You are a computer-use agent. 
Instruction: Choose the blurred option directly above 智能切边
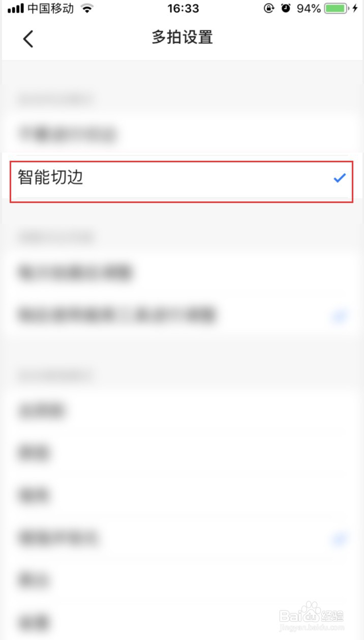[x=181, y=134]
